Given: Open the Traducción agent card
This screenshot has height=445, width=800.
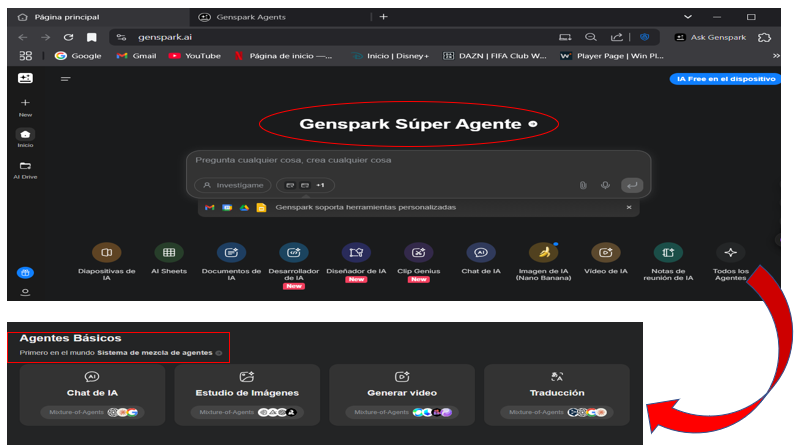Looking at the screenshot, I should [557, 395].
